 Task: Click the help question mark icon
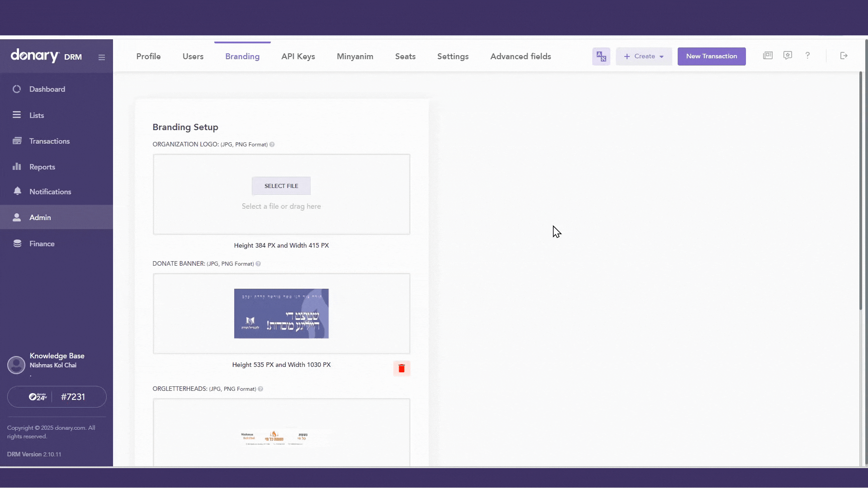807,56
